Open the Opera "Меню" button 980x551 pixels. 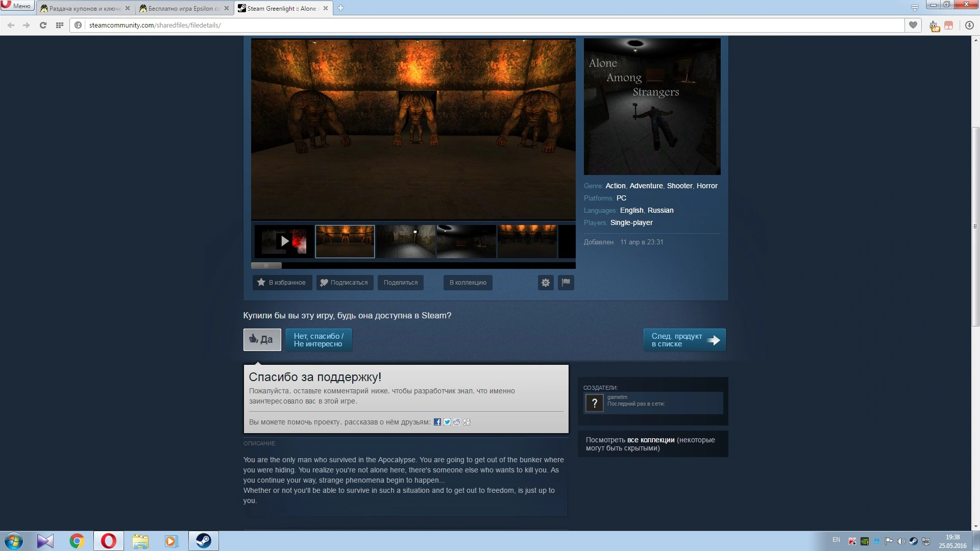click(x=17, y=6)
